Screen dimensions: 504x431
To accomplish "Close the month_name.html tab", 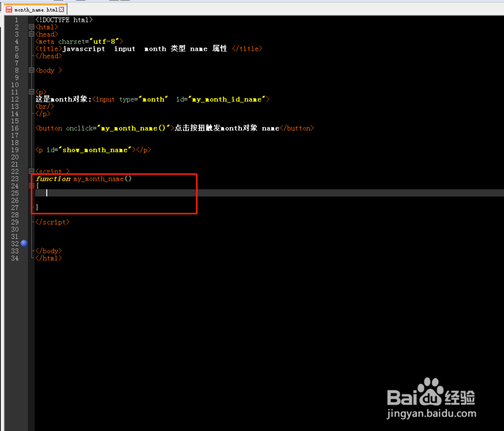I will coord(61,9).
